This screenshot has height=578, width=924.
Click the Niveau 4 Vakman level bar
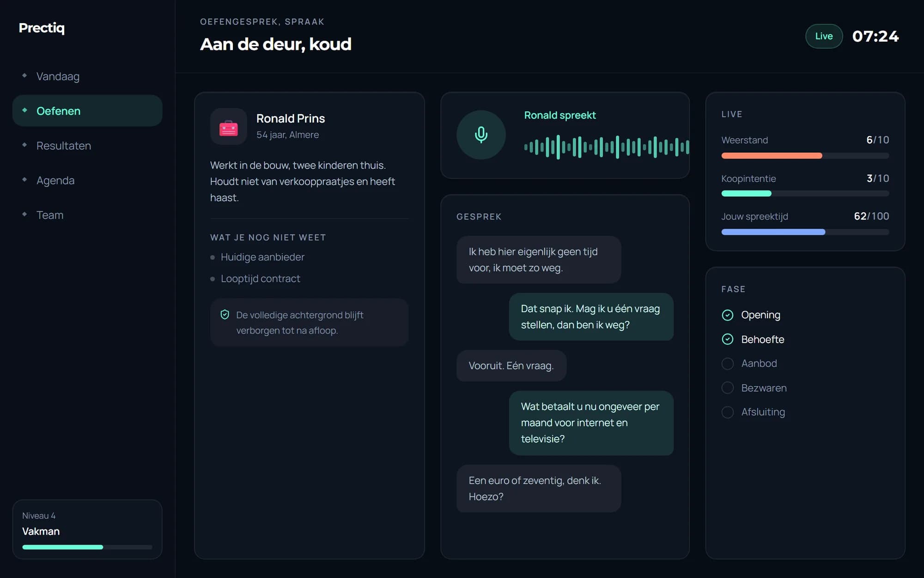[87, 547]
